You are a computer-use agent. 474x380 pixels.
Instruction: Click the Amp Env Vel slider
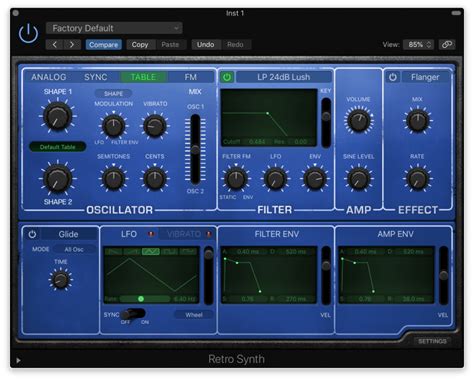pos(444,275)
